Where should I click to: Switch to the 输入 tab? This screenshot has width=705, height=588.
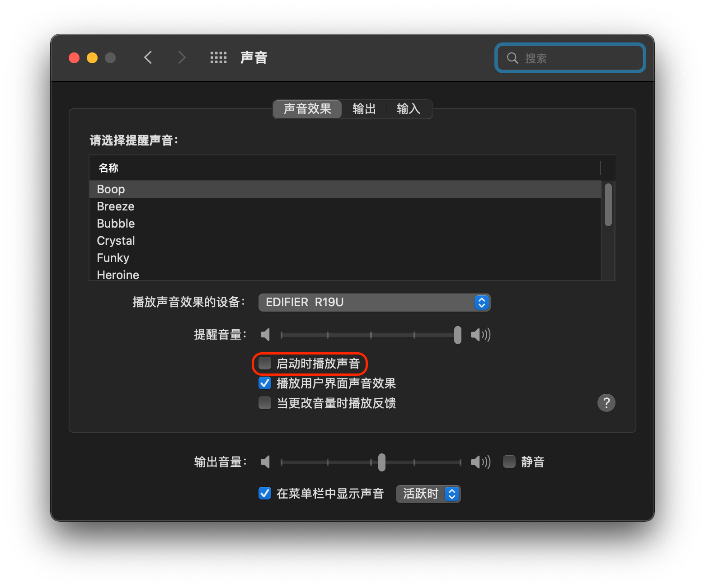click(408, 109)
